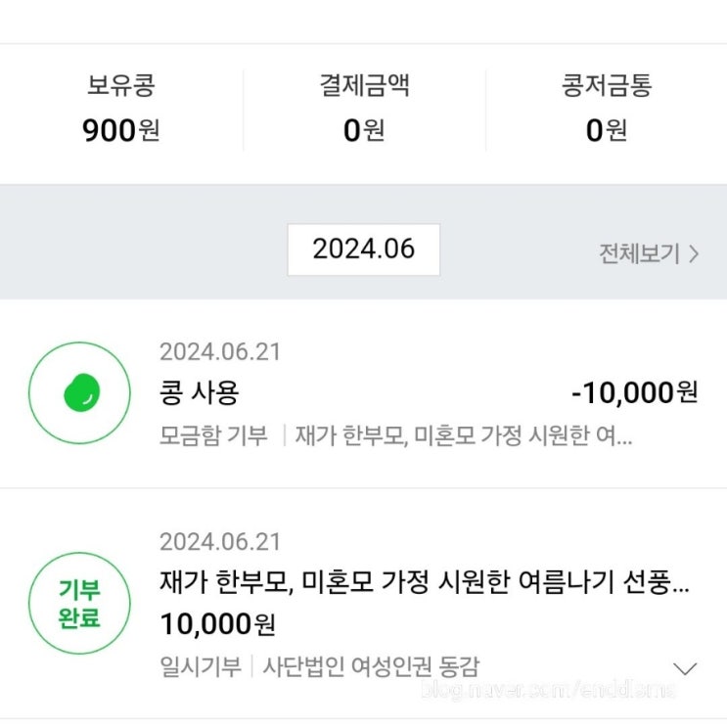This screenshot has height=728, width=727.
Task: Click the 일시기부 label
Action: click(x=200, y=666)
